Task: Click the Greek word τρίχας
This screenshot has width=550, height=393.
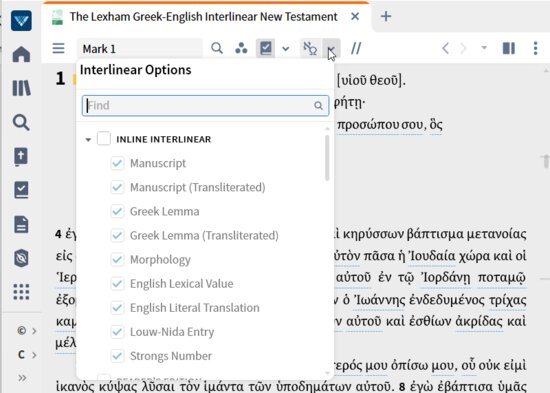Action: pyautogui.click(x=508, y=300)
